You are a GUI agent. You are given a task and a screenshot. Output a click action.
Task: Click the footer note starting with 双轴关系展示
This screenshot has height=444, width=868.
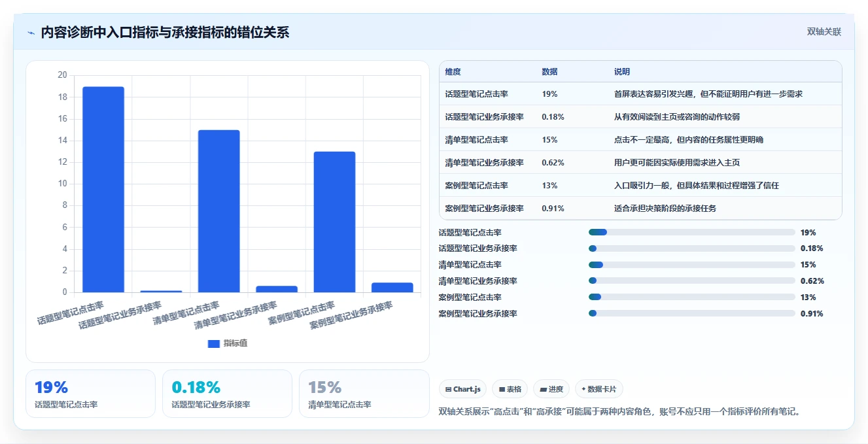click(619, 412)
